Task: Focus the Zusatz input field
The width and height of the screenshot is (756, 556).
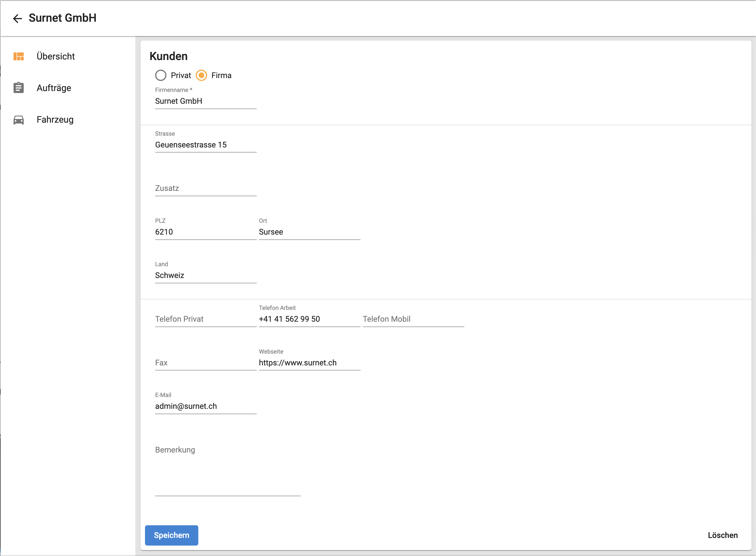Action: [206, 188]
